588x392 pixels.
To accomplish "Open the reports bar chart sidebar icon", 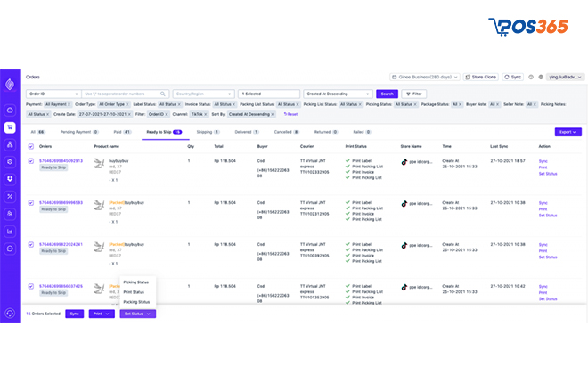I will click(x=10, y=231).
